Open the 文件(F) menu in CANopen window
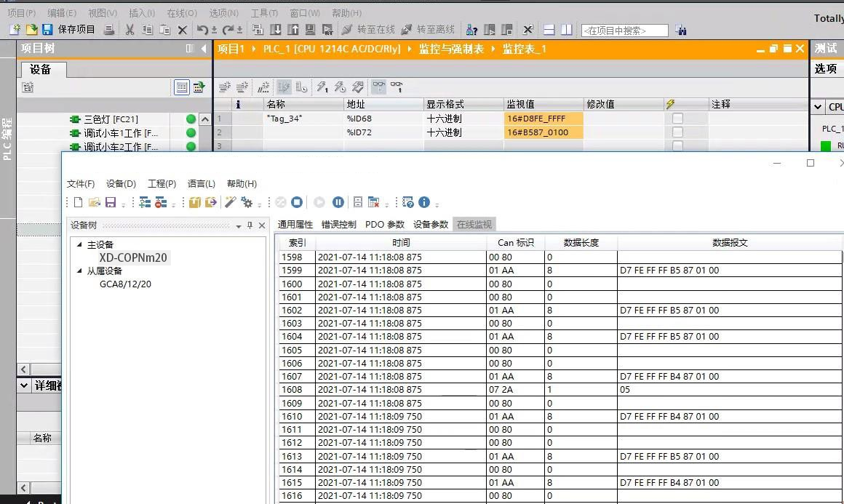844x504 pixels. 80,183
